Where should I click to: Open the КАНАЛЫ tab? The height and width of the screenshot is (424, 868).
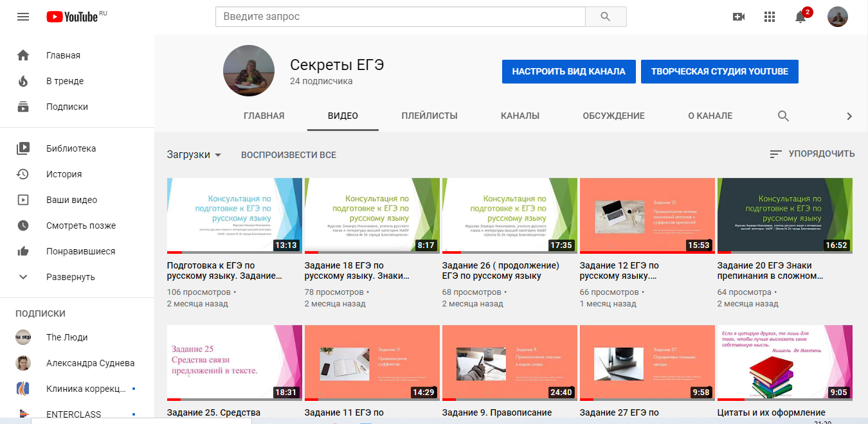(520, 116)
